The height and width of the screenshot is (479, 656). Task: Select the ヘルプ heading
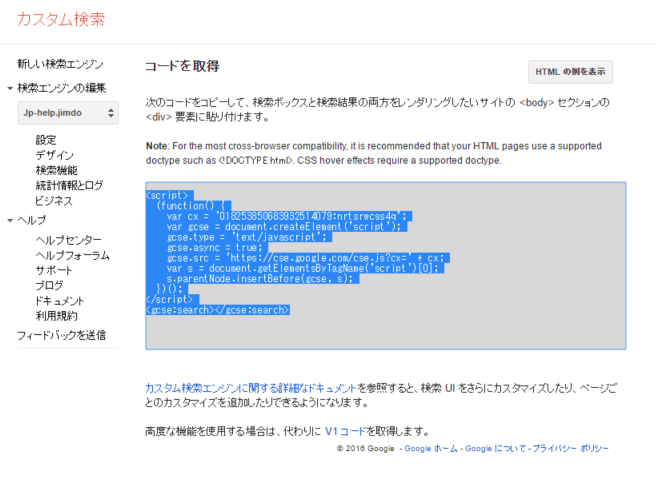(x=32, y=220)
